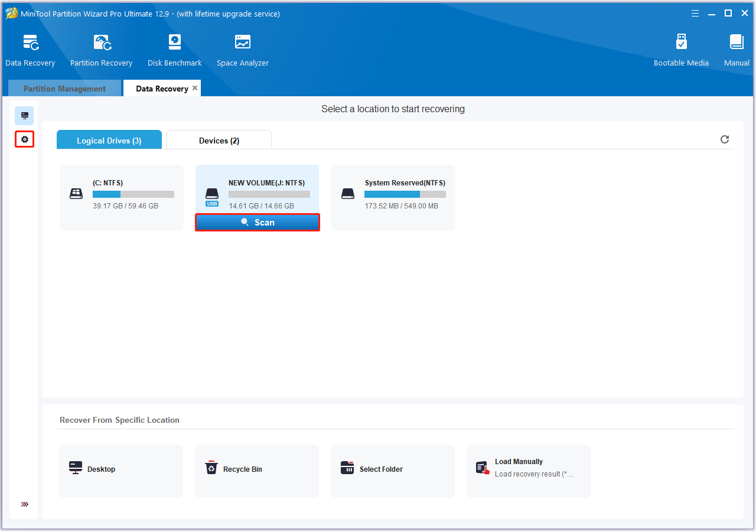Click the '173.52 MB / 549.00 MB' text

[x=402, y=206]
